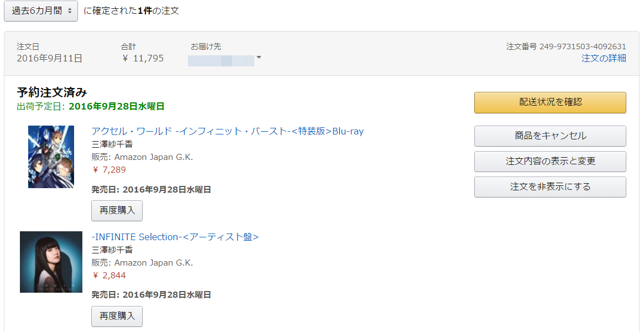The height and width of the screenshot is (332, 644).
Task: Click 再度購入 for the INFINITE Selection CD
Action: pos(116,316)
